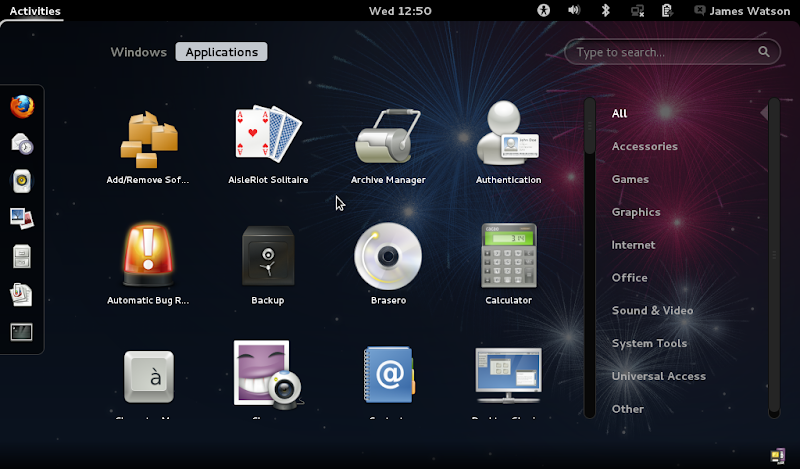Viewport: 800px width, 469px height.
Task: Filter by Office category
Action: (x=630, y=278)
